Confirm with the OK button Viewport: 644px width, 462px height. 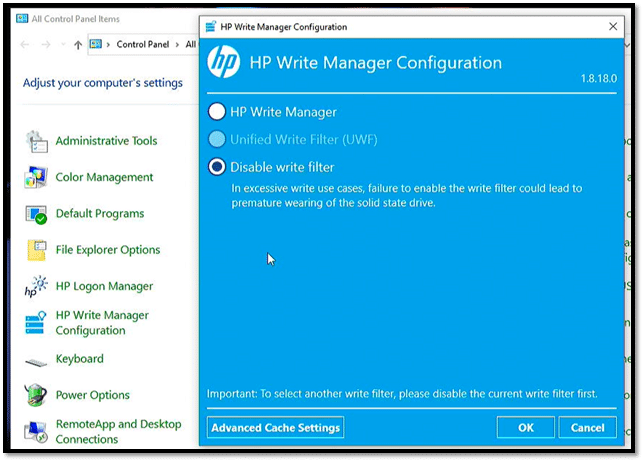[x=526, y=428]
